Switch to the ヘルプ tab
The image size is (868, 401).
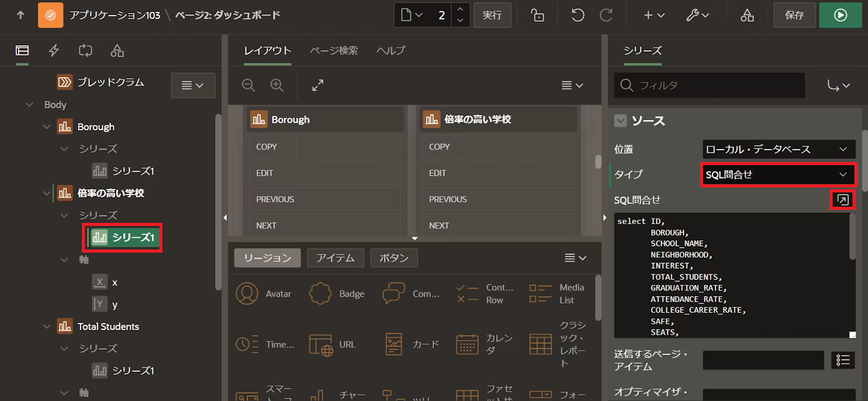391,51
